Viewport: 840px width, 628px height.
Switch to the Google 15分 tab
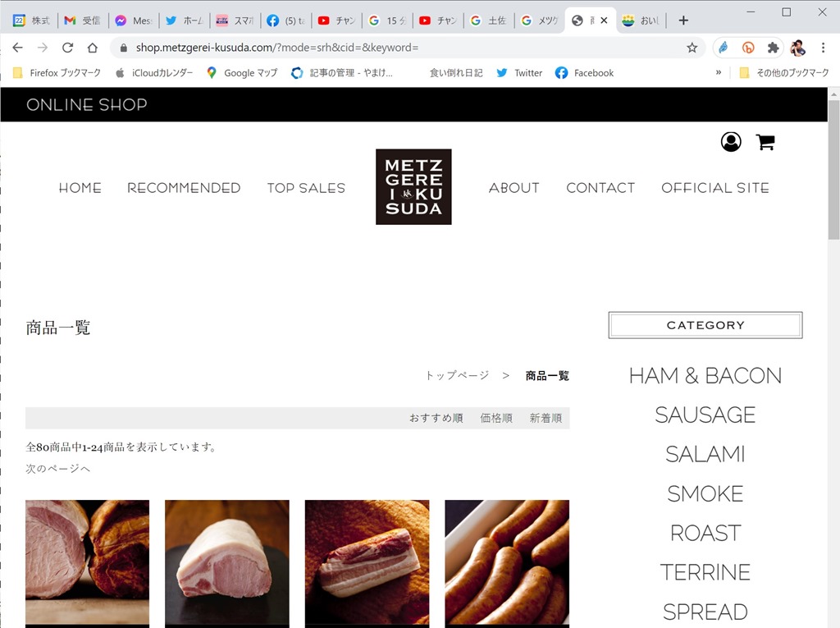pyautogui.click(x=387, y=21)
